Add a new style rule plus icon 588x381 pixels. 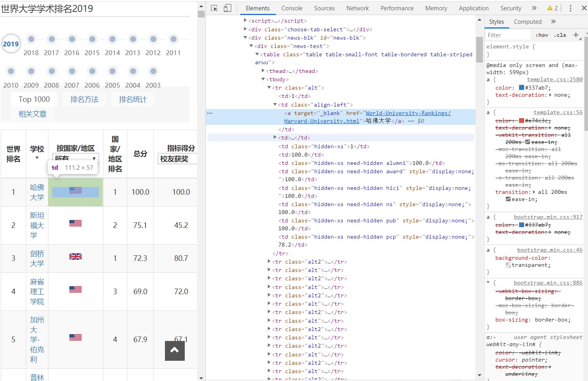[x=576, y=35]
